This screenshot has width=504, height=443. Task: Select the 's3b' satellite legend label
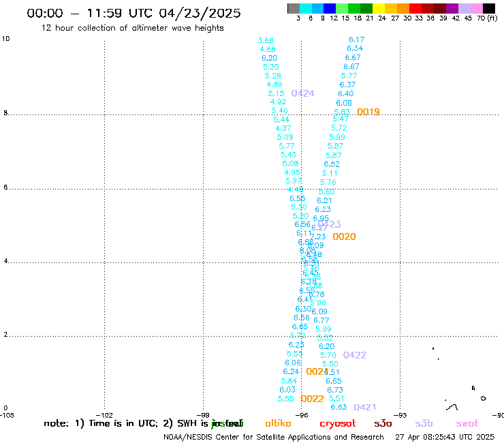(424, 423)
